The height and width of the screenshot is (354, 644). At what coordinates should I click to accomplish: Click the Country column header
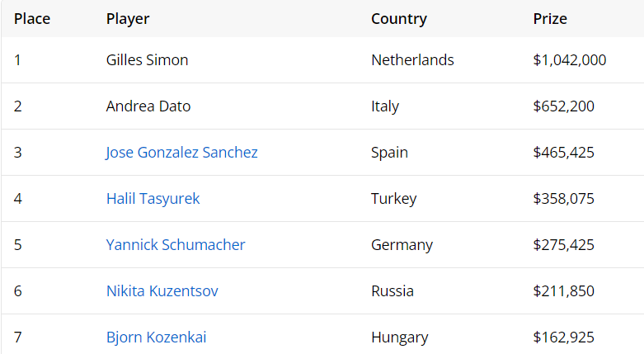(x=399, y=19)
